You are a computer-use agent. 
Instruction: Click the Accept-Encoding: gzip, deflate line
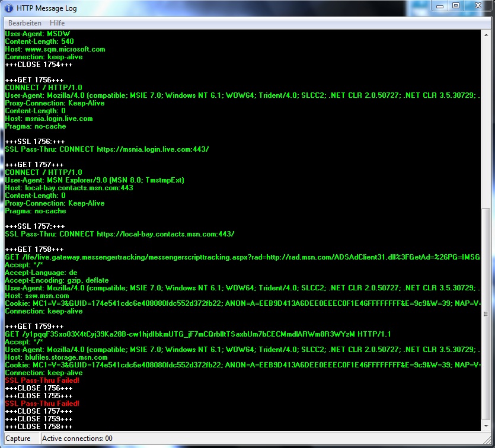click(x=57, y=280)
